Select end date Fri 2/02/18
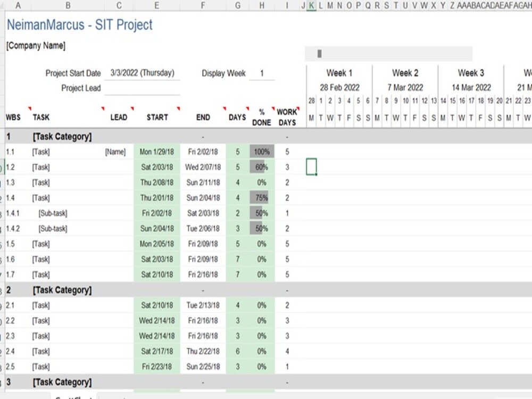 click(x=203, y=152)
